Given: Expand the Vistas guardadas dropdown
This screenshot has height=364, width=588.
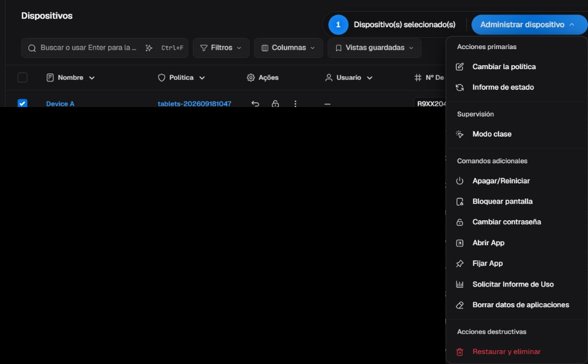Looking at the screenshot, I should click(x=375, y=48).
